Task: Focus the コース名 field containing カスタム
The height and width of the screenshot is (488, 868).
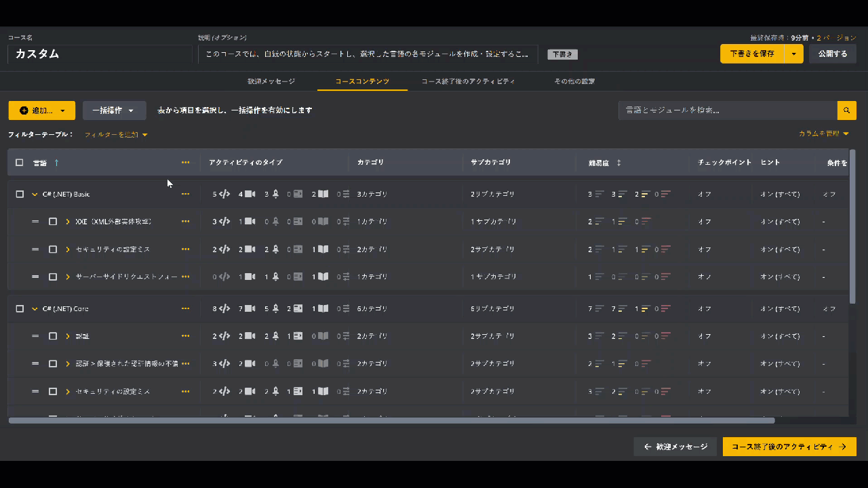Action: 100,54
